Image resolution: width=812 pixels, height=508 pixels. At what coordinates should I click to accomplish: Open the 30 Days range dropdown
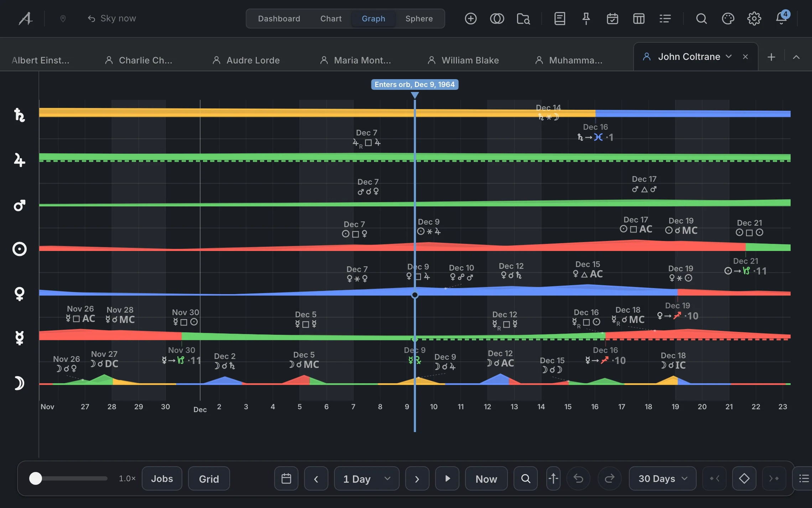(x=662, y=479)
